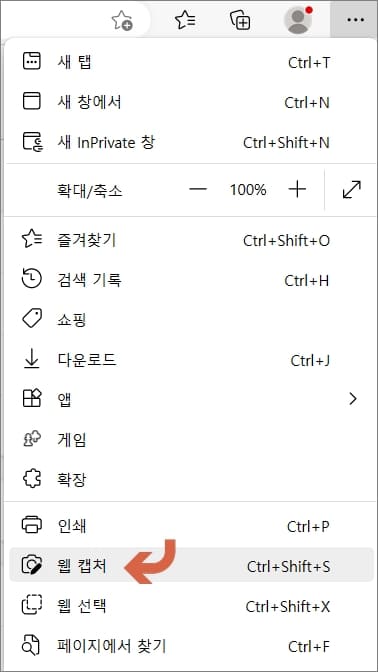Open the Collections toolbar icon
This screenshot has height=672, width=378.
point(240,20)
